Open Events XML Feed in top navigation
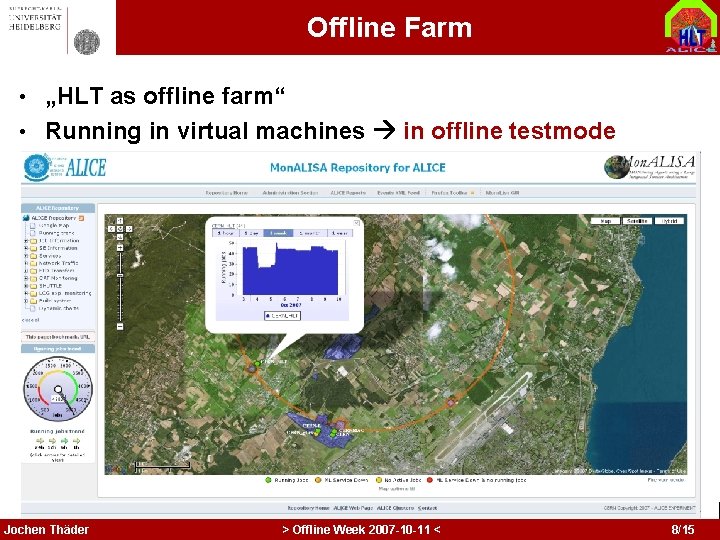This screenshot has width=720, height=540. click(x=399, y=193)
